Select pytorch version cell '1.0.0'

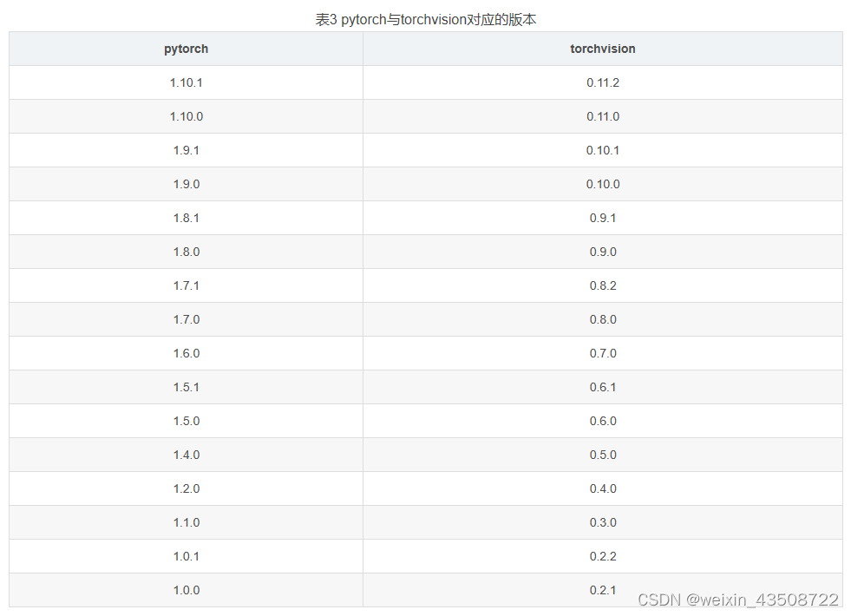click(187, 590)
